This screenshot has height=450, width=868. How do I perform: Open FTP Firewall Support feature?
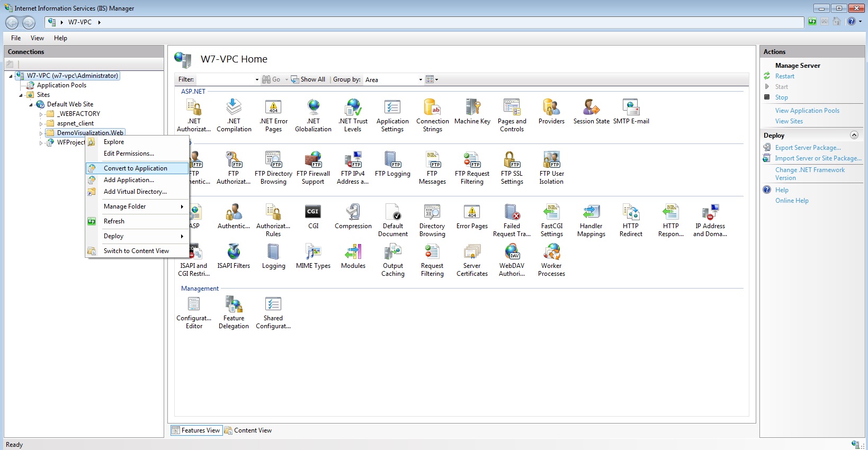coord(313,168)
